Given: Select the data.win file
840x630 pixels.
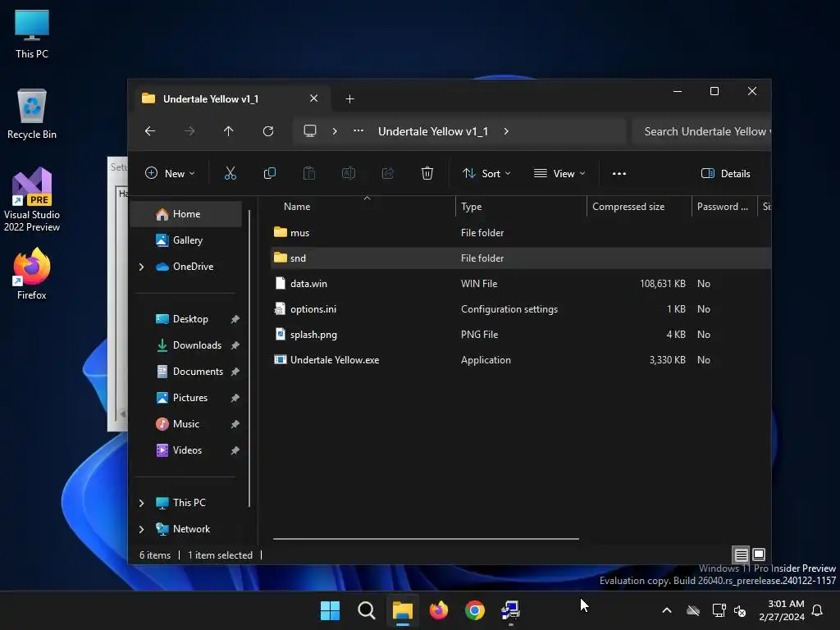Looking at the screenshot, I should pyautogui.click(x=522, y=283).
